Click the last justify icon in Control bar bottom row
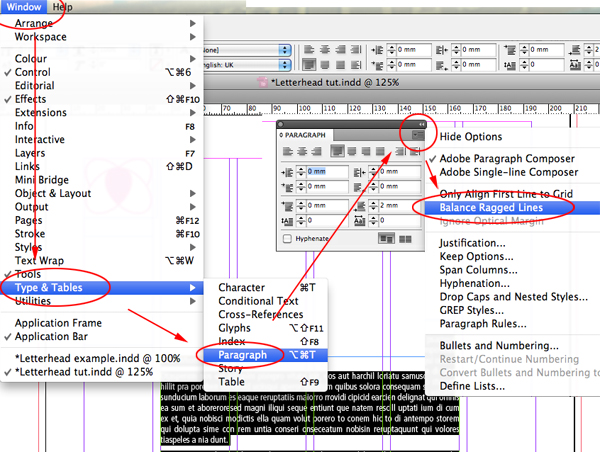This screenshot has width=600, height=452. 356,65
